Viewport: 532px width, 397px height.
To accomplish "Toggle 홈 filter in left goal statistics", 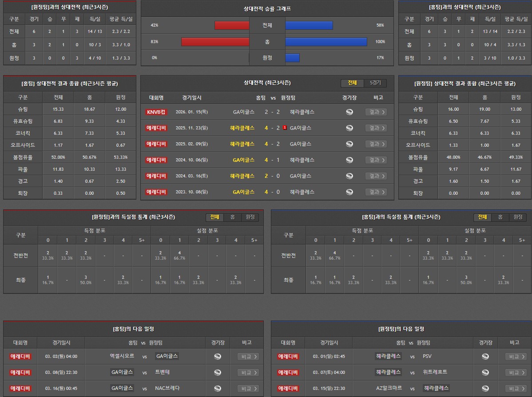I will (x=232, y=217).
